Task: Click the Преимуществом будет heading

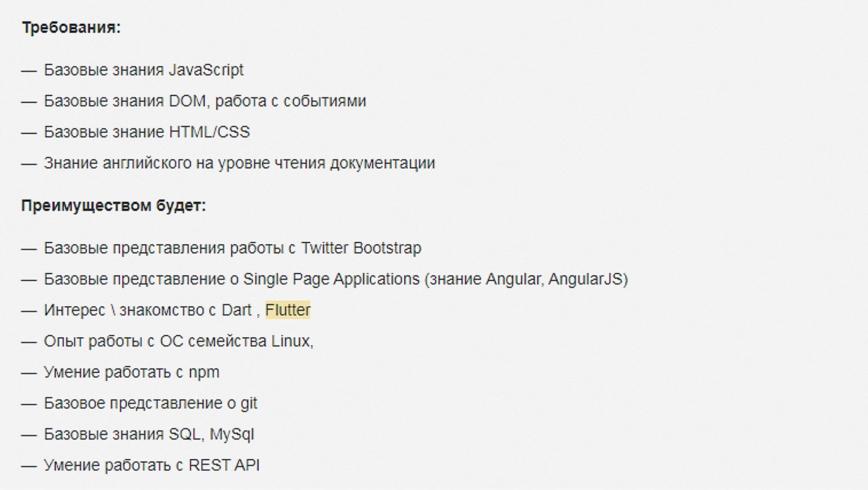Action: pyautogui.click(x=114, y=206)
